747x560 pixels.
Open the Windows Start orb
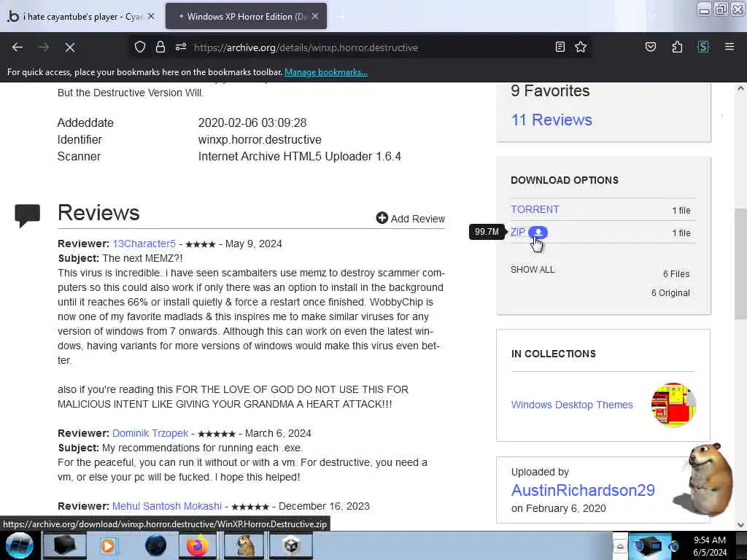click(x=19, y=545)
